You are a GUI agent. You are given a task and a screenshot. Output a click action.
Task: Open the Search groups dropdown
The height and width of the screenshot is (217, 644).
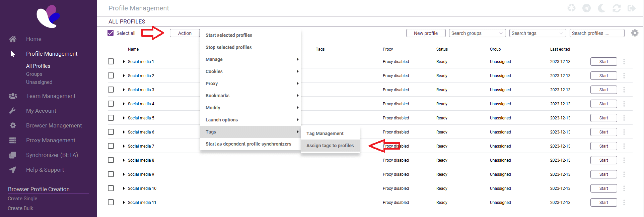477,33
